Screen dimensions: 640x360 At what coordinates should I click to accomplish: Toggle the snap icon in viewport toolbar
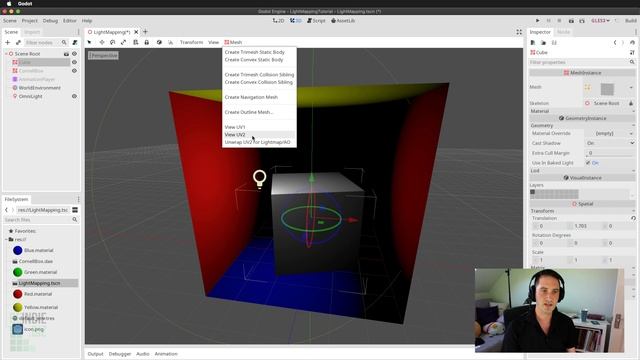click(170, 42)
